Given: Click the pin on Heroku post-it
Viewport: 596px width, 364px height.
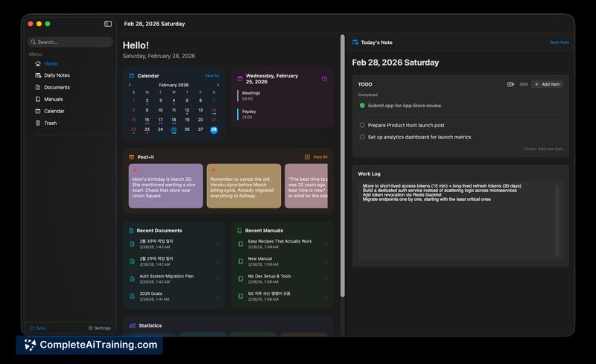Looking at the screenshot, I should pos(213,170).
